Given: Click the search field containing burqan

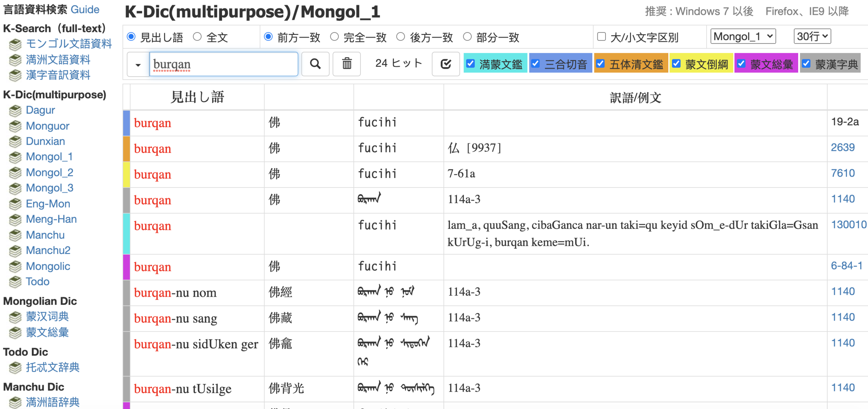Looking at the screenshot, I should [x=224, y=64].
